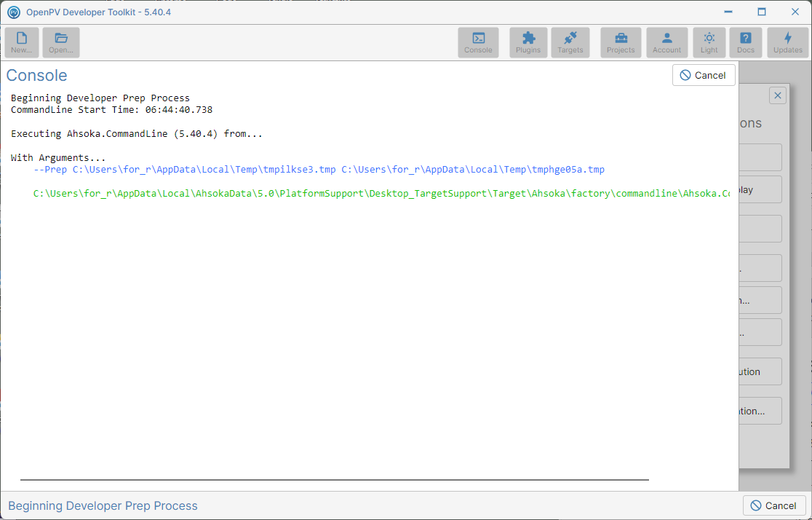Minimize the OpenPV Developer Toolkit window
Screen dimensions: 812x520
tap(728, 12)
